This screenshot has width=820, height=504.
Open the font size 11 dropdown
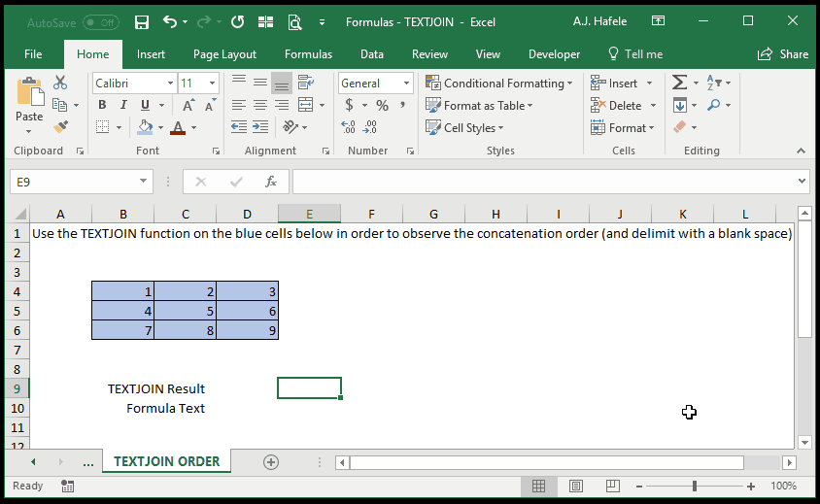coord(212,84)
